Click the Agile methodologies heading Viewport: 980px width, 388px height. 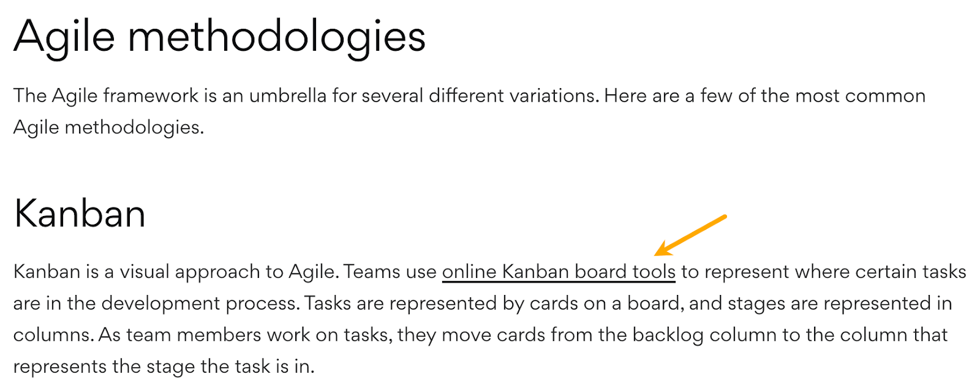(219, 37)
